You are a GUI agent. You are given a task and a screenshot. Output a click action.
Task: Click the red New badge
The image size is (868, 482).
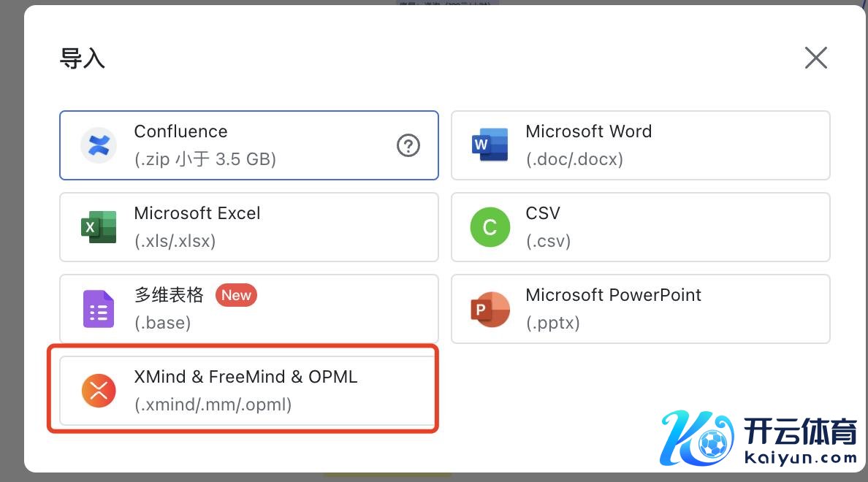pos(236,295)
